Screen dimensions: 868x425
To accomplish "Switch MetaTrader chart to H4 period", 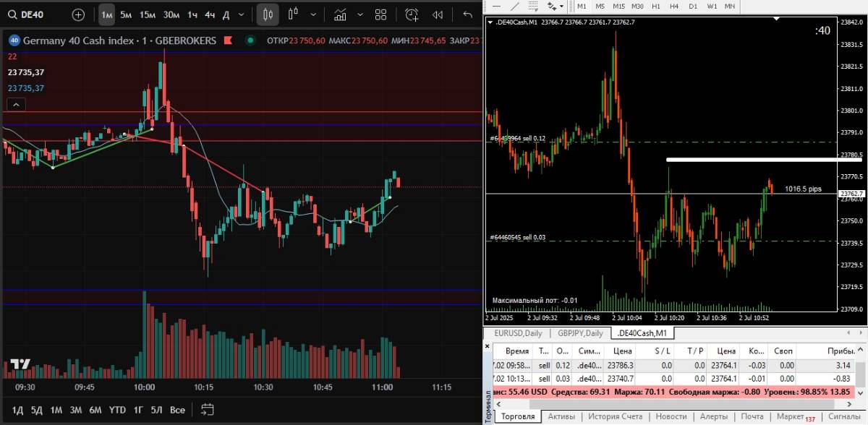I will (674, 6).
